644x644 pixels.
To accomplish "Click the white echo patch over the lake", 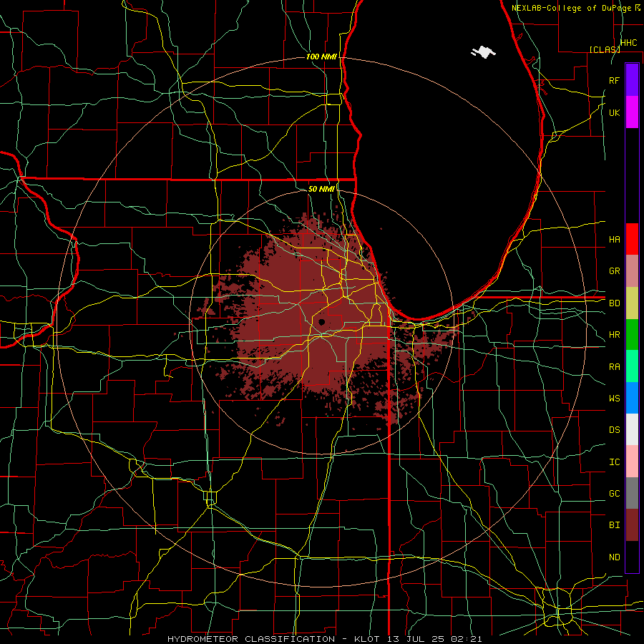I will (x=484, y=52).
